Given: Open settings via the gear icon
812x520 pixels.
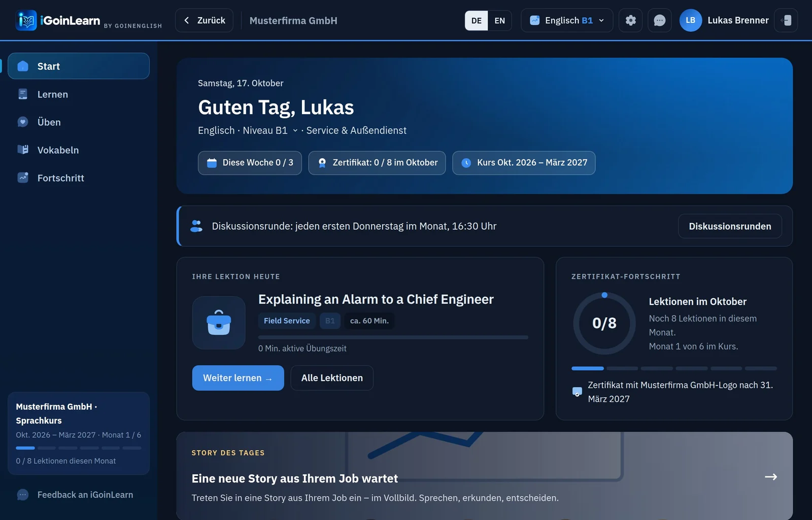Looking at the screenshot, I should [630, 20].
